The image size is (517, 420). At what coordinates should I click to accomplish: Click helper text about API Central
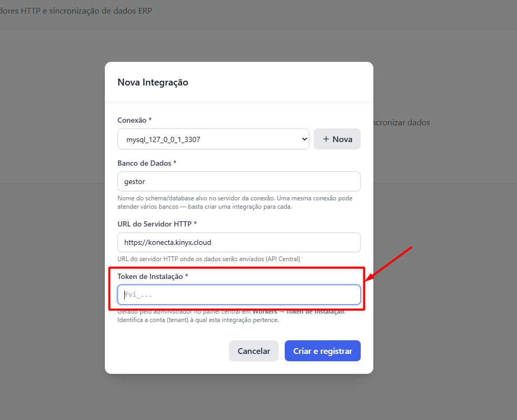[x=209, y=259]
